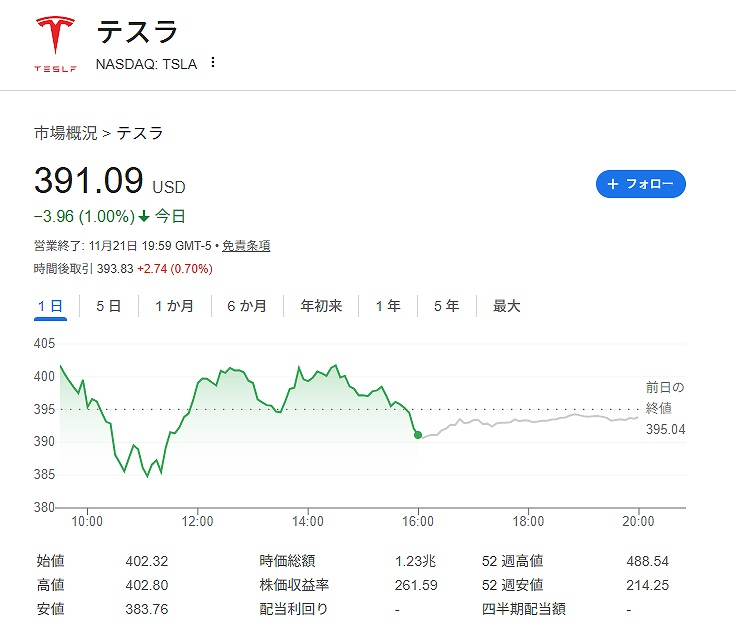This screenshot has width=736, height=630.
Task: Click the Tesla logo icon
Action: pyautogui.click(x=54, y=44)
